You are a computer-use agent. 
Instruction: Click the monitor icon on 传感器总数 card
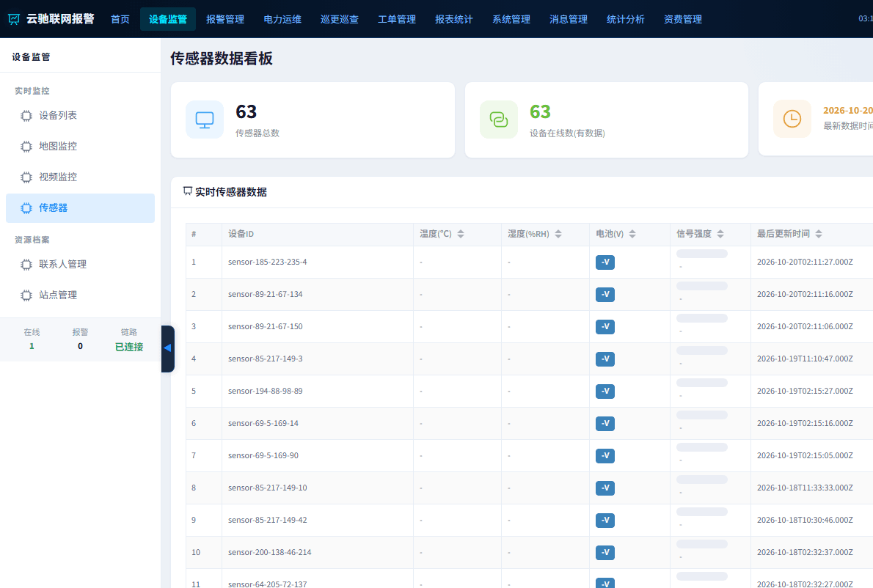click(205, 120)
